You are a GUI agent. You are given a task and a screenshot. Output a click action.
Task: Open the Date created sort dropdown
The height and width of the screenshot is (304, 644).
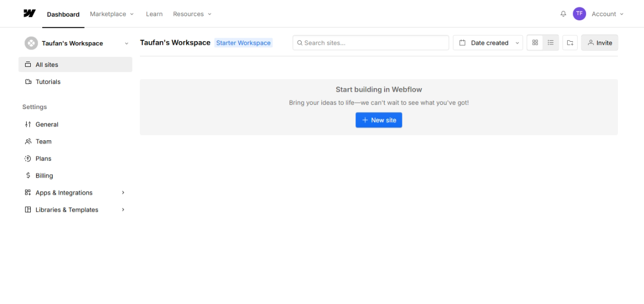[x=489, y=43]
